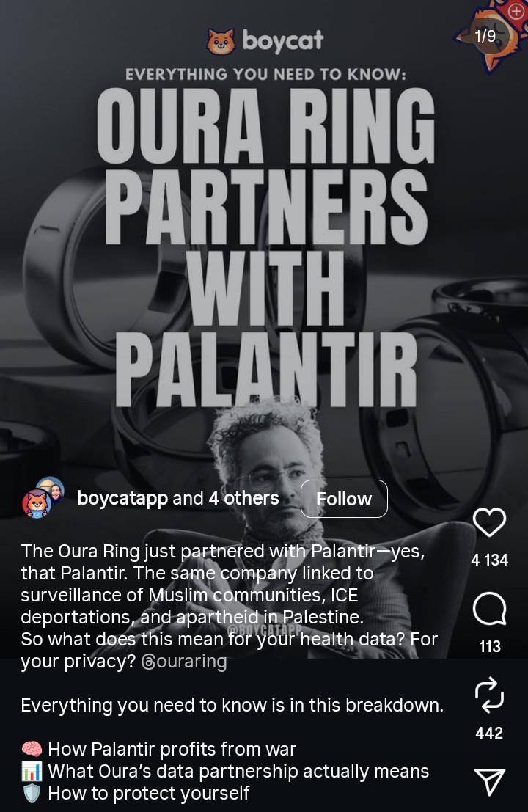Screen dimensions: 528x812
Task: Tap the repost arrows icon
Action: 489,693
